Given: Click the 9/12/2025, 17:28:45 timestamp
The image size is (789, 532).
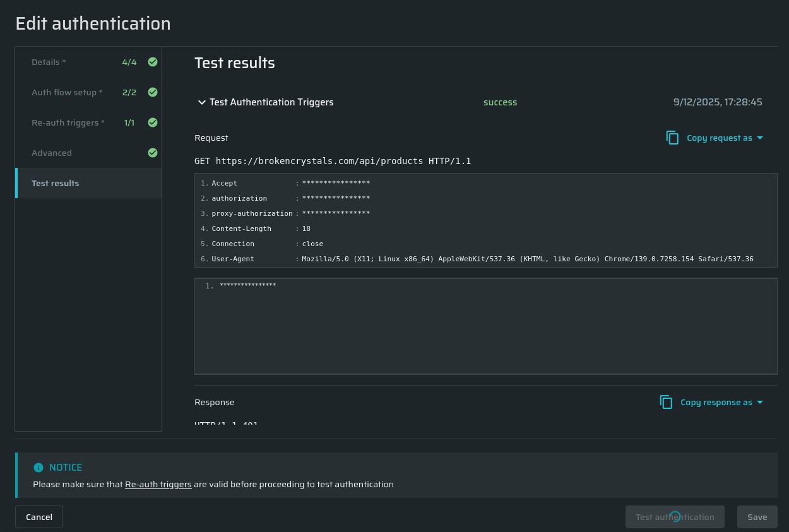Looking at the screenshot, I should (x=718, y=102).
